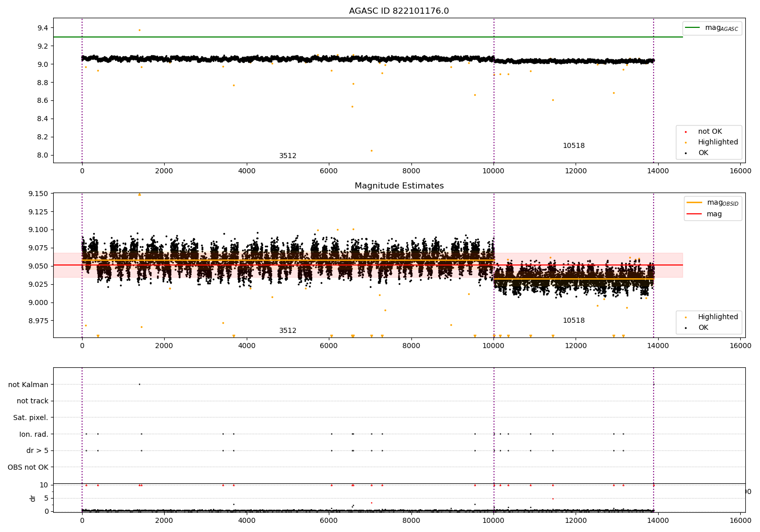Click the 'not track' row label
760x532 pixels.
pyautogui.click(x=32, y=401)
